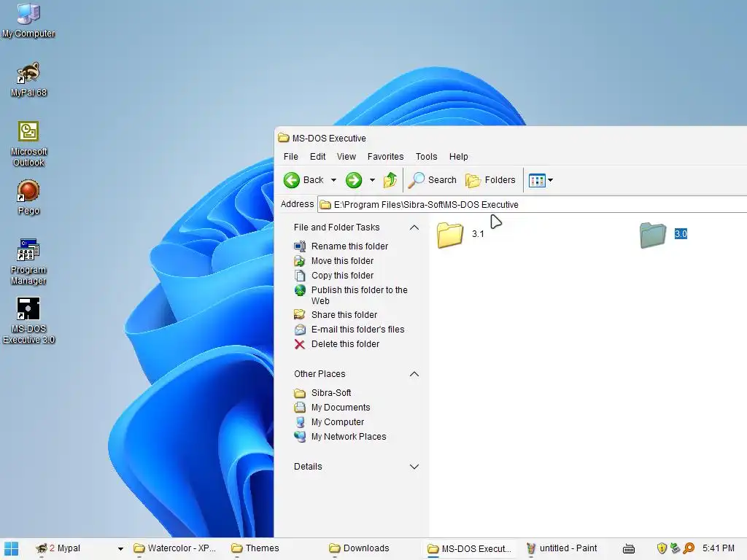This screenshot has width=747, height=560.
Task: Open dropdown arrow beside Mypal taskbar group
Action: (120, 548)
